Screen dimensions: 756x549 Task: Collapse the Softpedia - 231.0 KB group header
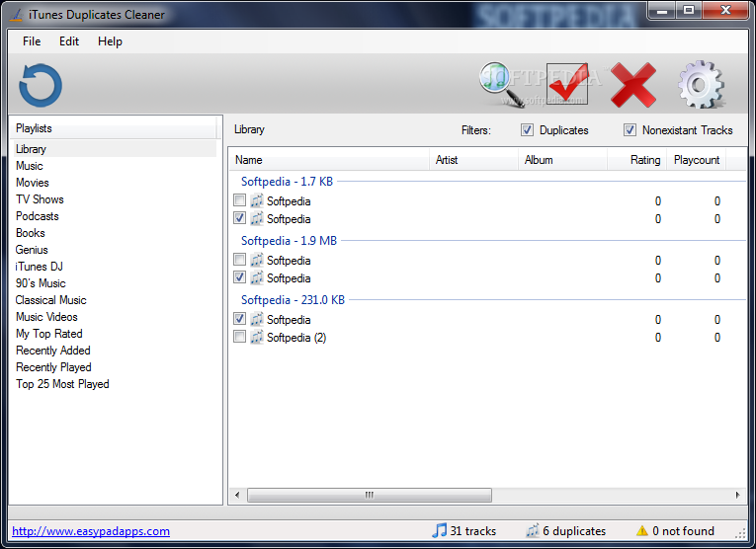coord(293,300)
